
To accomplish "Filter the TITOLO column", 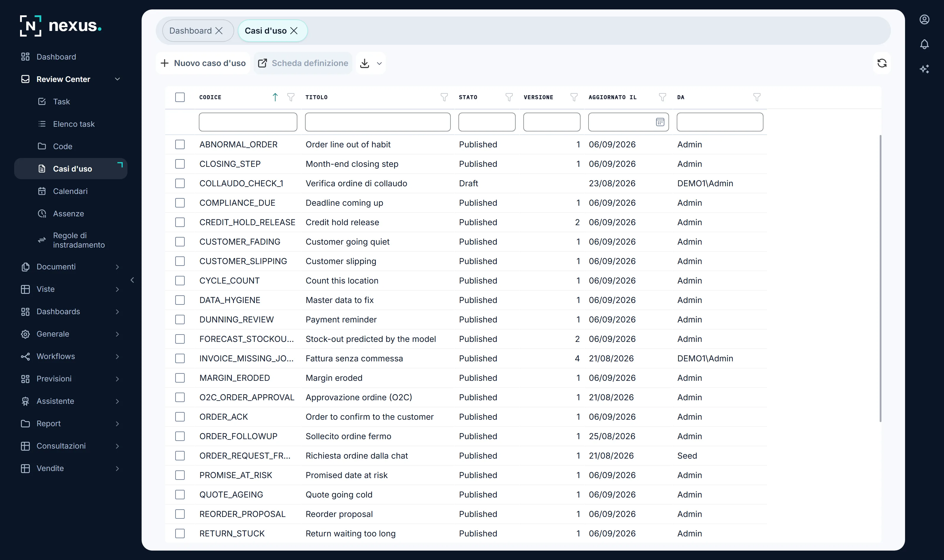I will click(444, 97).
